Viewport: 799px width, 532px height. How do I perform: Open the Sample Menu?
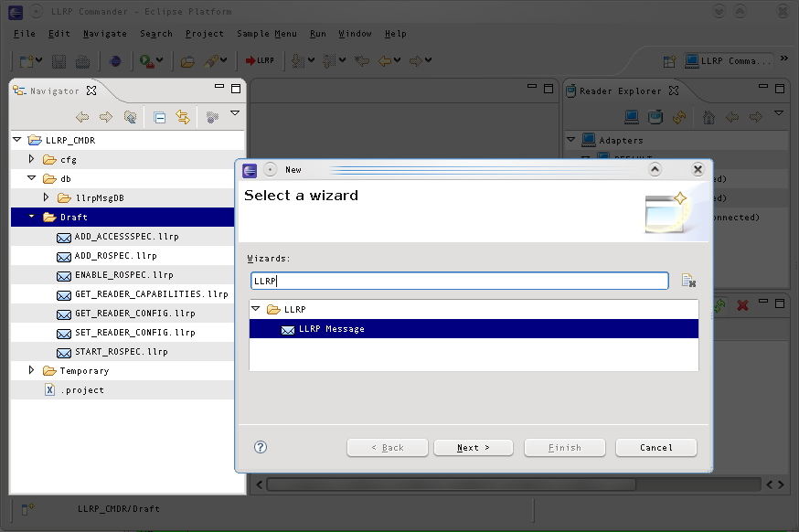tap(267, 34)
